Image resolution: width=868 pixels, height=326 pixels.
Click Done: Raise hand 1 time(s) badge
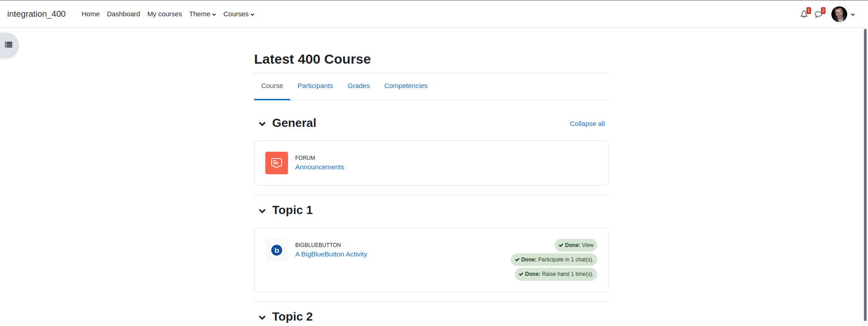pos(556,274)
